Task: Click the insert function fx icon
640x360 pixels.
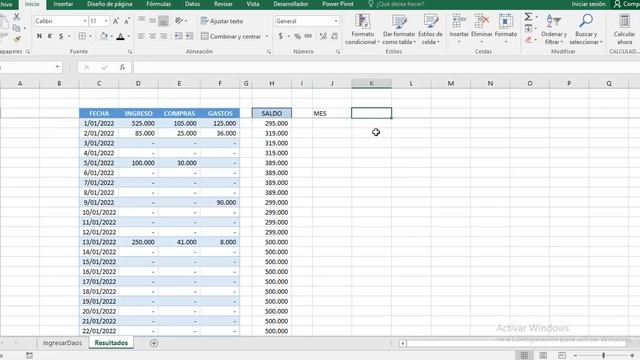Action: point(122,67)
